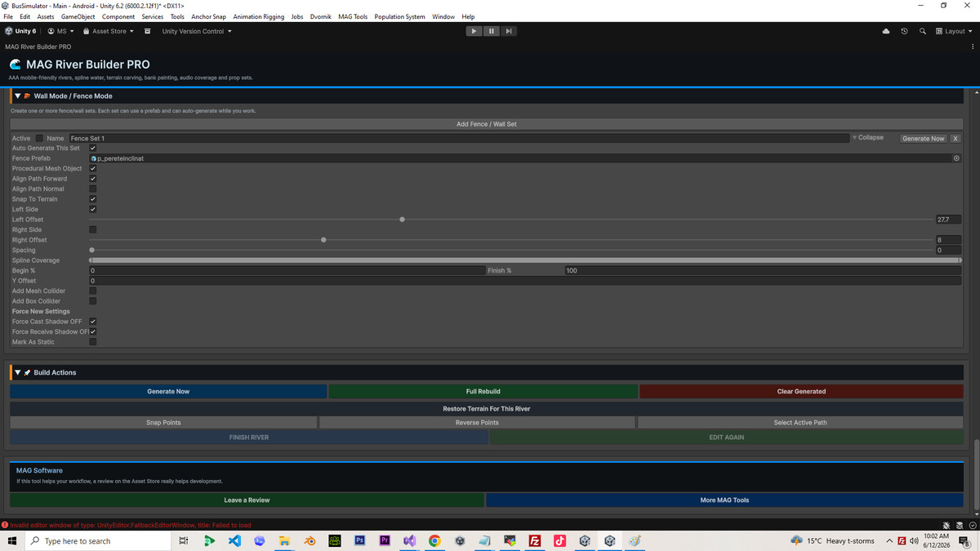The height and width of the screenshot is (551, 980).
Task: Click Clear Generated button
Action: (x=801, y=392)
